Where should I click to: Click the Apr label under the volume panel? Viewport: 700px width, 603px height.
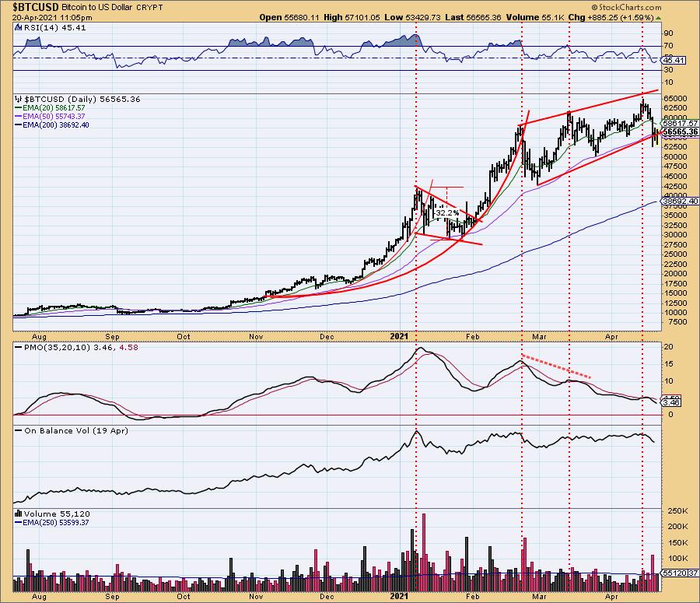click(x=611, y=596)
